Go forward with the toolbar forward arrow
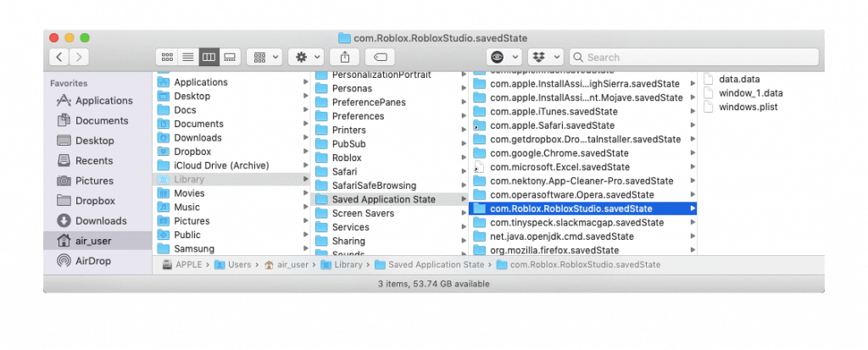This screenshot has height=350, width=868. click(x=79, y=57)
